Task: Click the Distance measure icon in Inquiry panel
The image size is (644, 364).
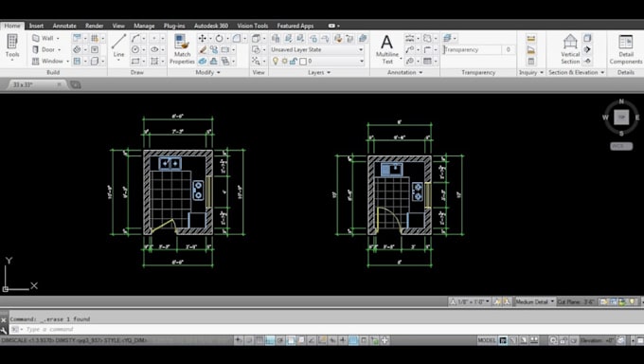Action: (531, 38)
